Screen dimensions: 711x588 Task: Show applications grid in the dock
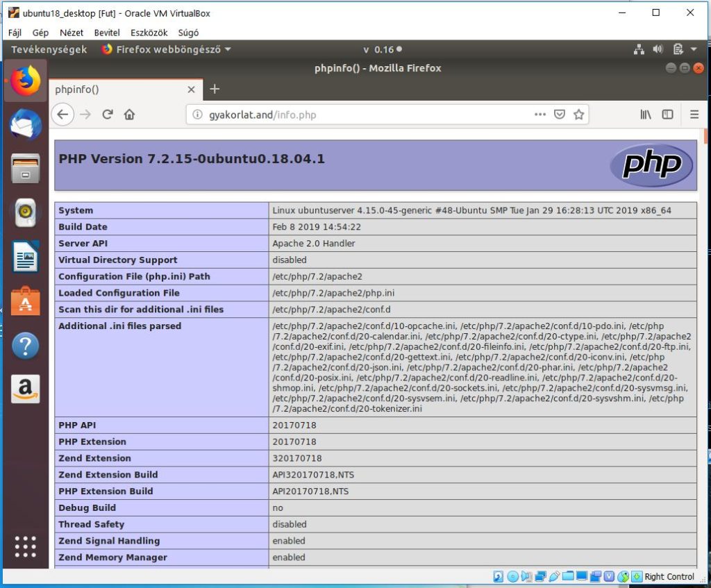[x=26, y=546]
